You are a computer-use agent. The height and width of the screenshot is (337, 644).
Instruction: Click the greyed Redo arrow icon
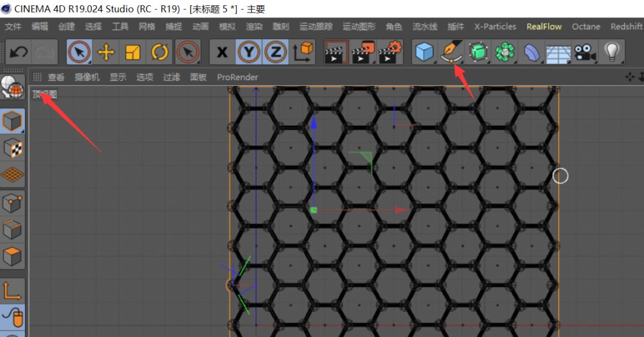pos(45,52)
